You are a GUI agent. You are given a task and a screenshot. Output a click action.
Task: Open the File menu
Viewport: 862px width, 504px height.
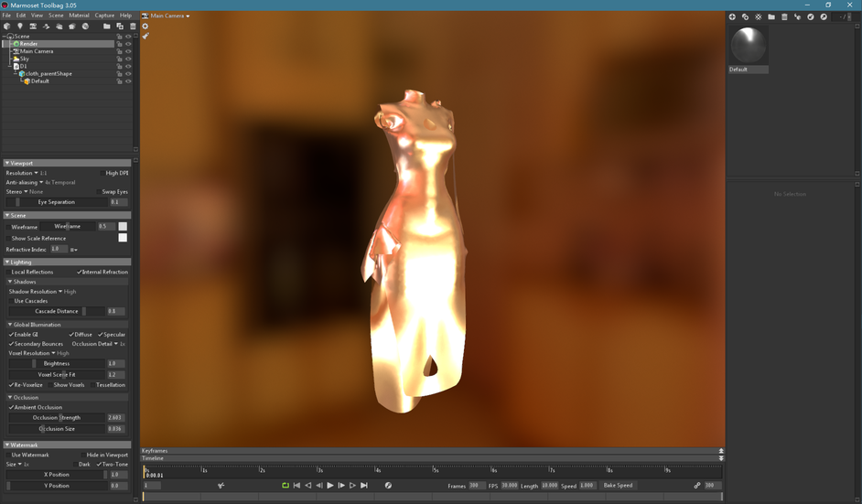pyautogui.click(x=6, y=16)
